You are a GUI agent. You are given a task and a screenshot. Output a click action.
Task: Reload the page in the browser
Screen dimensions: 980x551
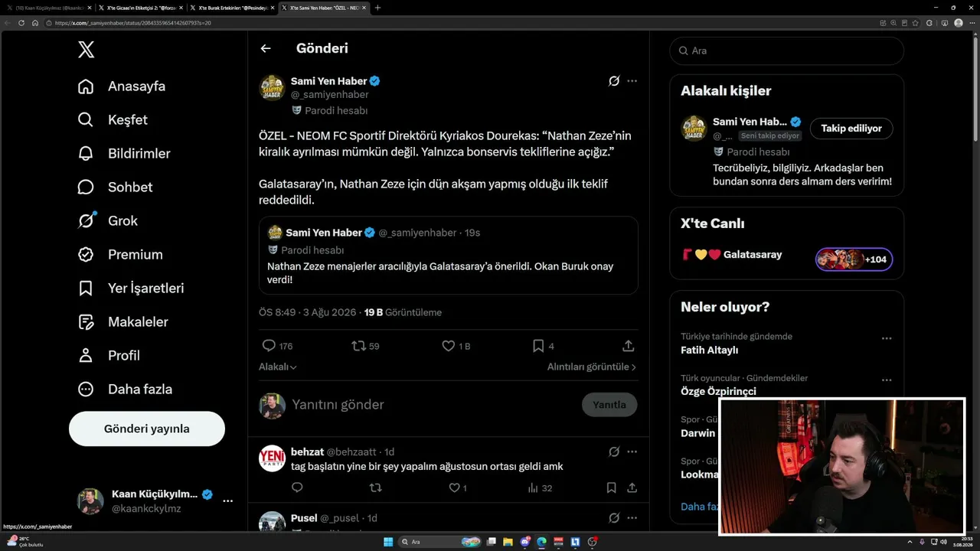[x=21, y=23]
